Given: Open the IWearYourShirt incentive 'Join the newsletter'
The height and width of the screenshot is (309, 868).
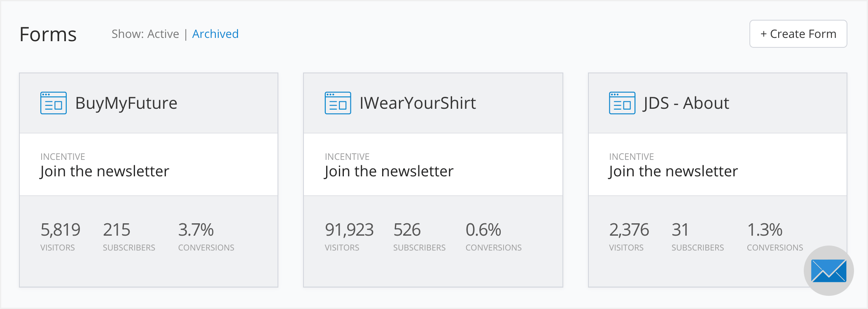Looking at the screenshot, I should (x=388, y=171).
